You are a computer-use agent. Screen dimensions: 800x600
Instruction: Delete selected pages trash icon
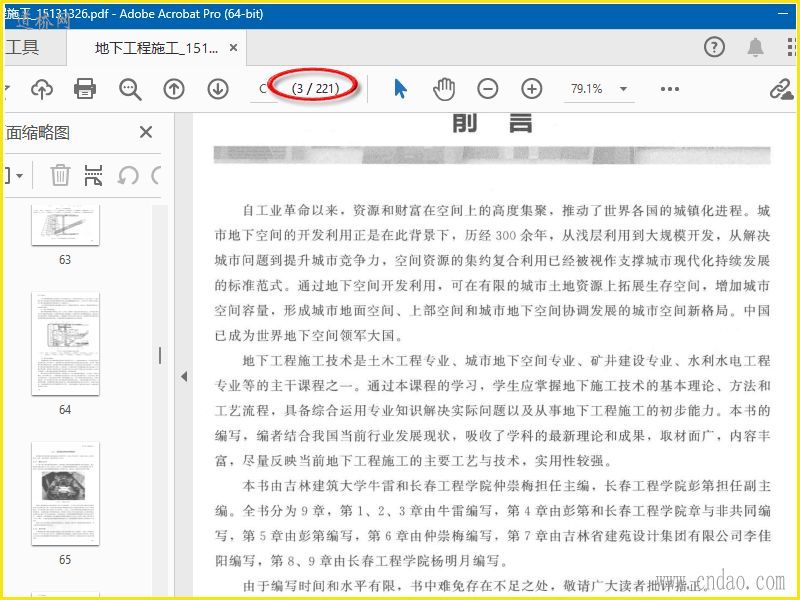click(x=60, y=176)
